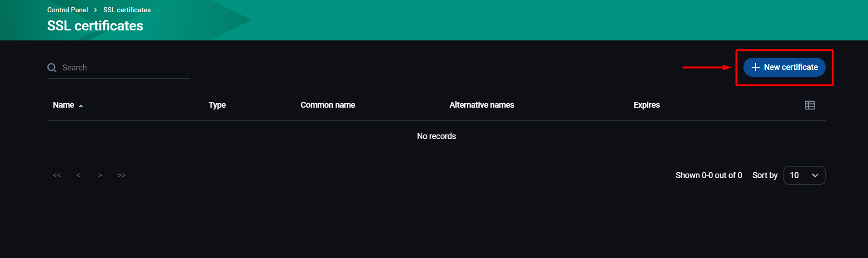Click the New certificate button
868x258 pixels.
(x=784, y=67)
